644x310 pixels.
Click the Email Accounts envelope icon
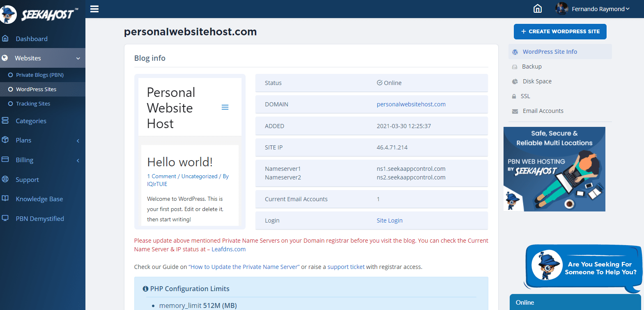(x=515, y=111)
